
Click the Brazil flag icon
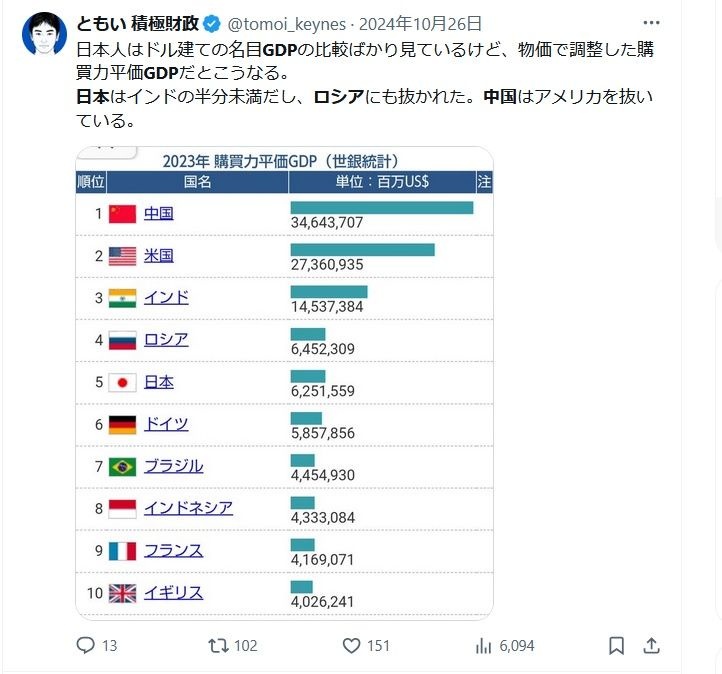click(121, 466)
